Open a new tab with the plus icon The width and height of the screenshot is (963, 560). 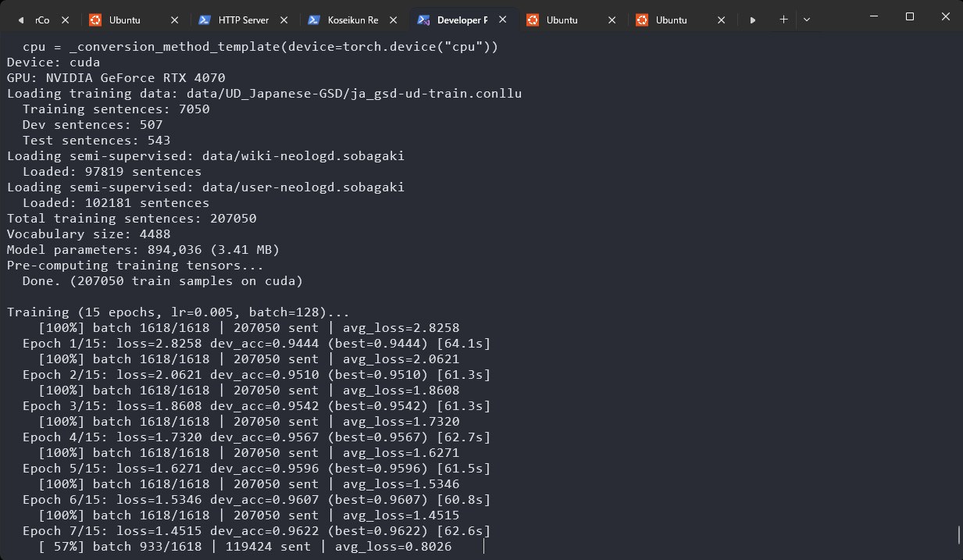(783, 20)
